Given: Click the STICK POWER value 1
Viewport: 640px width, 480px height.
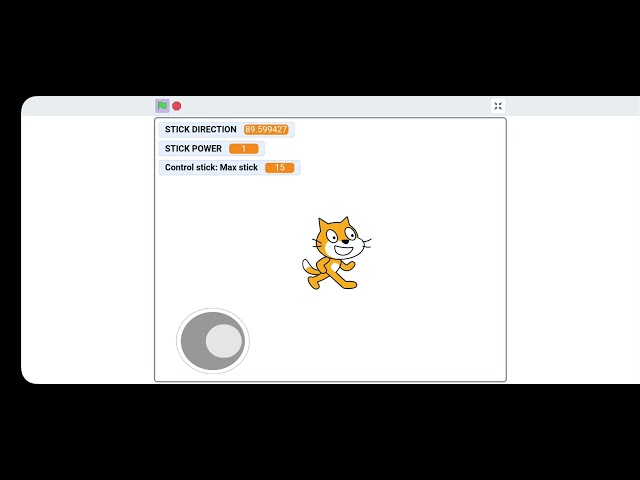Looking at the screenshot, I should [244, 149].
